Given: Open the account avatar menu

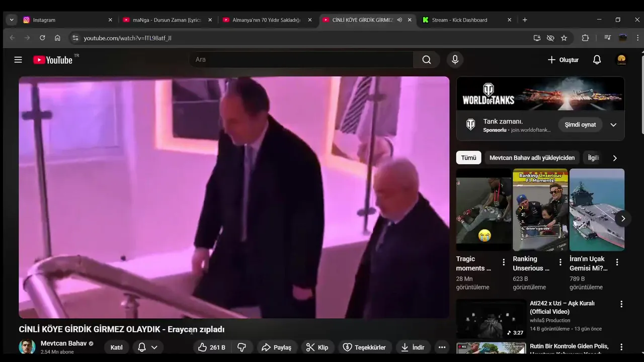Looking at the screenshot, I should click(621, 60).
